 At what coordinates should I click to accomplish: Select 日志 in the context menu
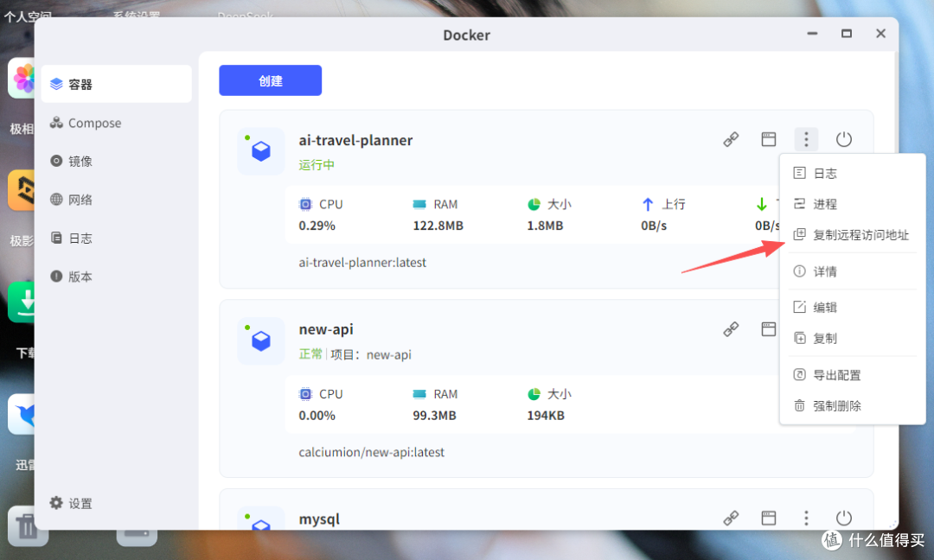tap(853, 173)
